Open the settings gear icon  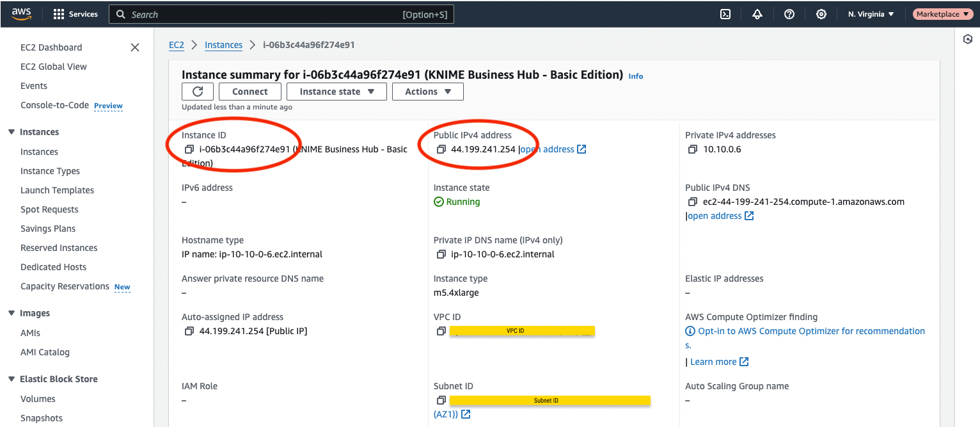click(821, 14)
